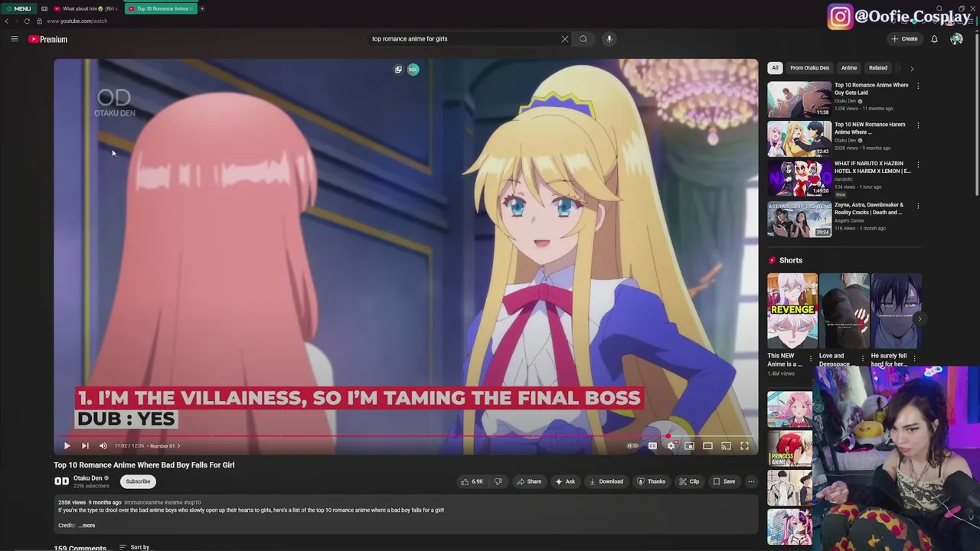Open the browser MENU button
This screenshot has width=980, height=551.
tap(18, 8)
